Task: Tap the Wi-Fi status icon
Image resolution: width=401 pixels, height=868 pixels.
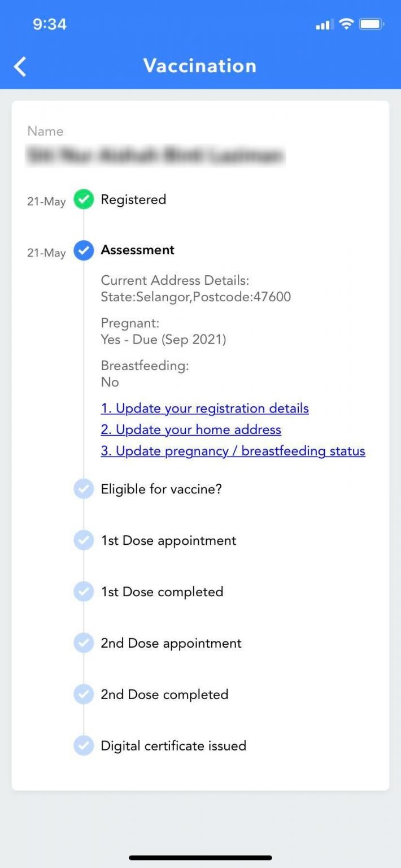Action: point(346,24)
